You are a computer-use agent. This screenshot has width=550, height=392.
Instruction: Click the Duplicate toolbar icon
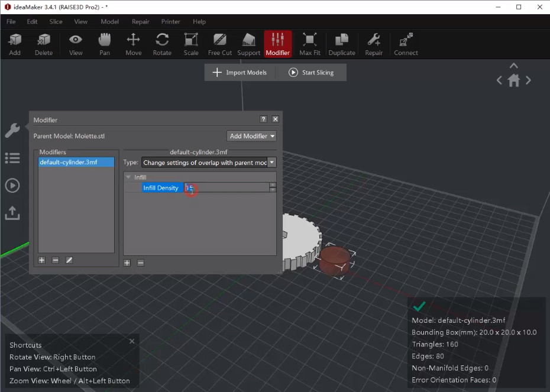(x=342, y=44)
